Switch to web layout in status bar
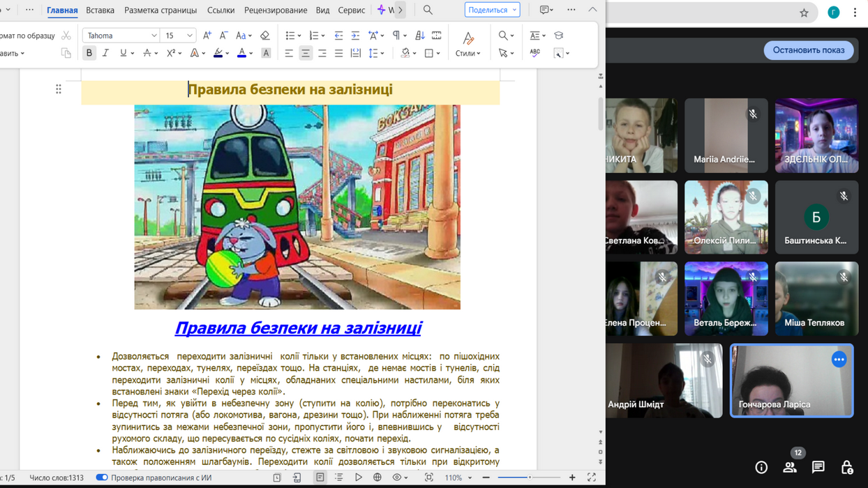The height and width of the screenshot is (488, 868). (377, 478)
